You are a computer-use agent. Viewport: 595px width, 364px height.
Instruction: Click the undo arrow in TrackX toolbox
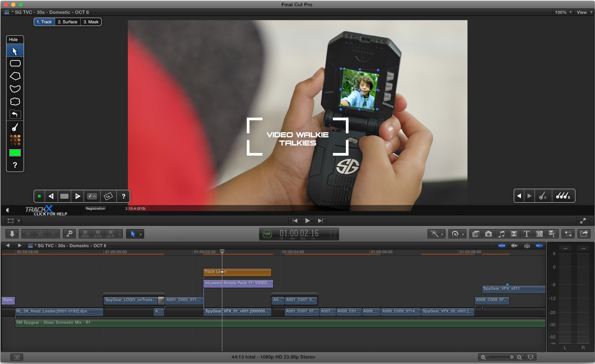point(15,114)
